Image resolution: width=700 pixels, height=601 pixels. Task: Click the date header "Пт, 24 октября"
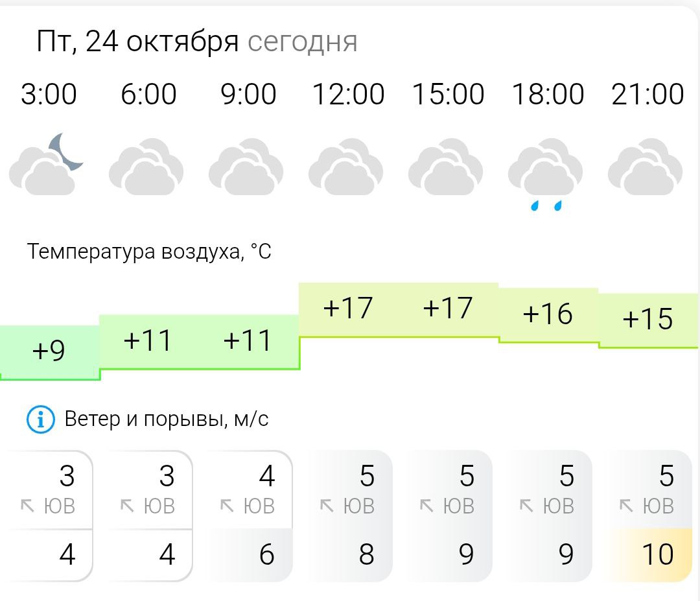coord(137,42)
